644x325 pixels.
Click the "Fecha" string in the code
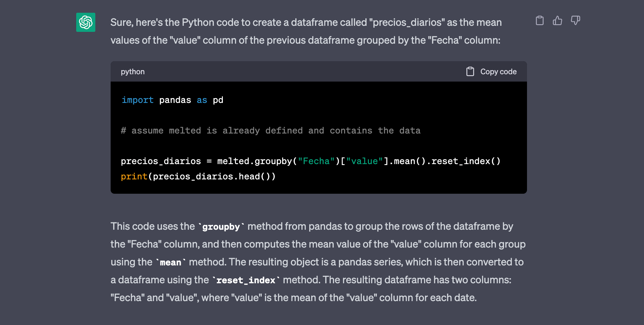(x=316, y=161)
